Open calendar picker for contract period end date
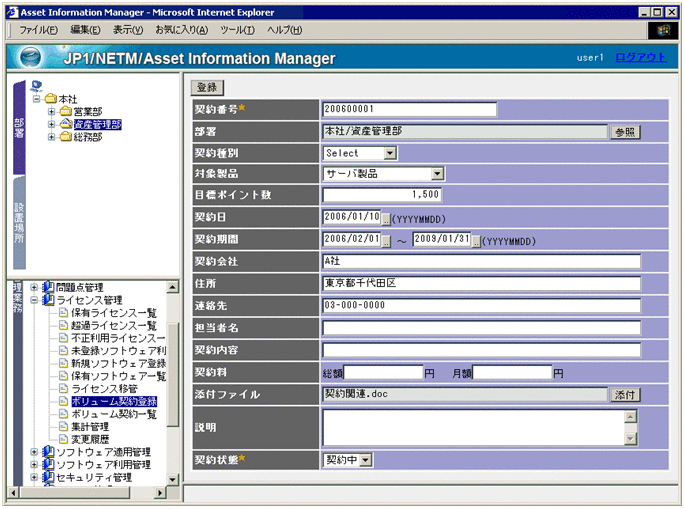685x509 pixels. 476,240
